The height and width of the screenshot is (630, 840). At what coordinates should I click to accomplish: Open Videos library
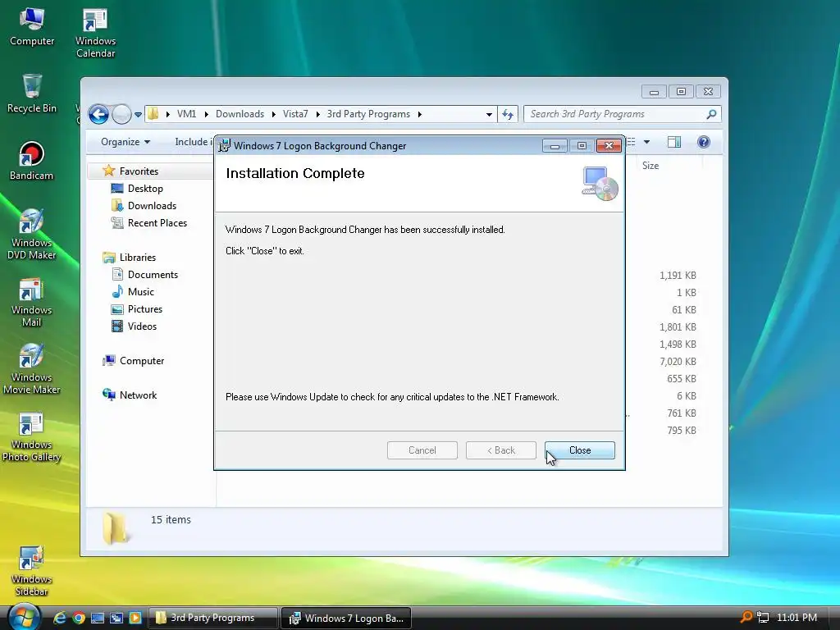(x=142, y=326)
